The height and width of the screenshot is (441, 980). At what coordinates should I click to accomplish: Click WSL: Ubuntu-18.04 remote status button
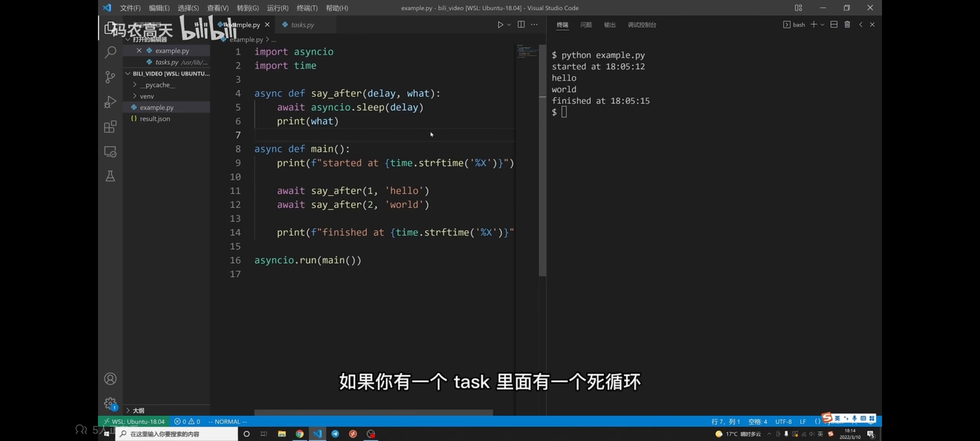click(134, 421)
